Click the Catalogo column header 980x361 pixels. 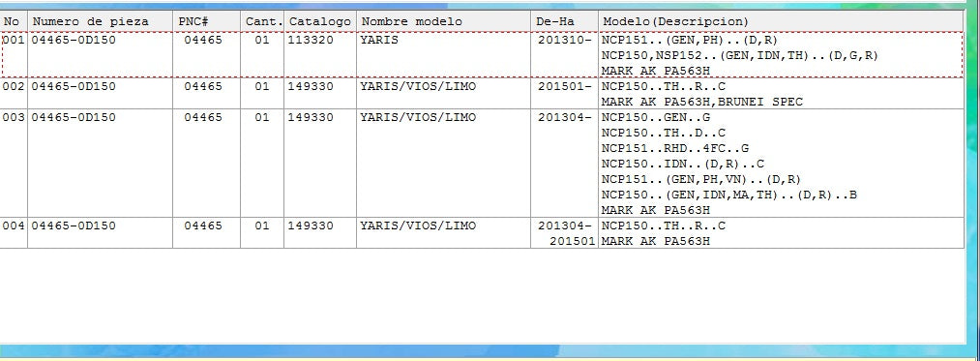coord(320,21)
